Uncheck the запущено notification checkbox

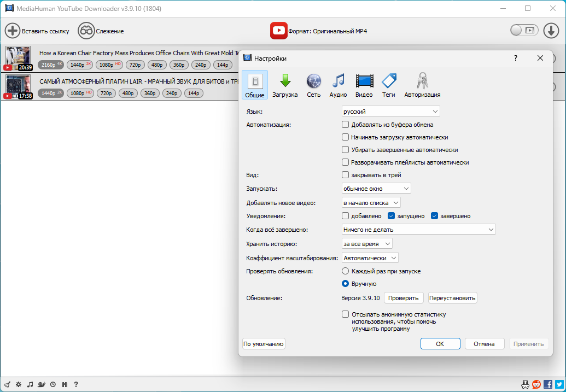[x=392, y=216]
